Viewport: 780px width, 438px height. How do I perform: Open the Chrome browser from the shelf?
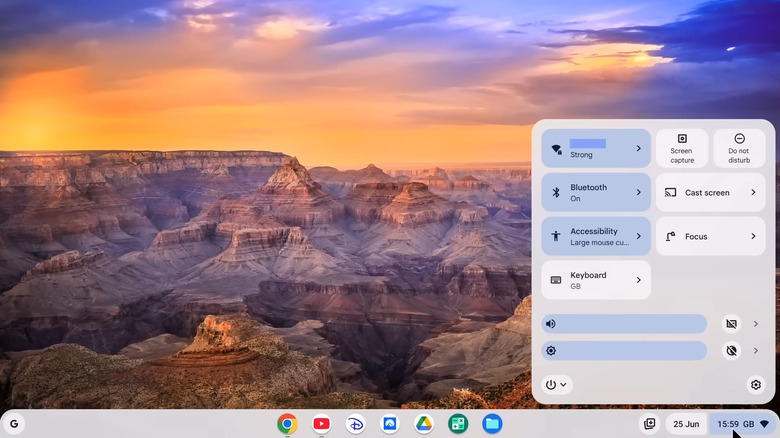tap(287, 424)
